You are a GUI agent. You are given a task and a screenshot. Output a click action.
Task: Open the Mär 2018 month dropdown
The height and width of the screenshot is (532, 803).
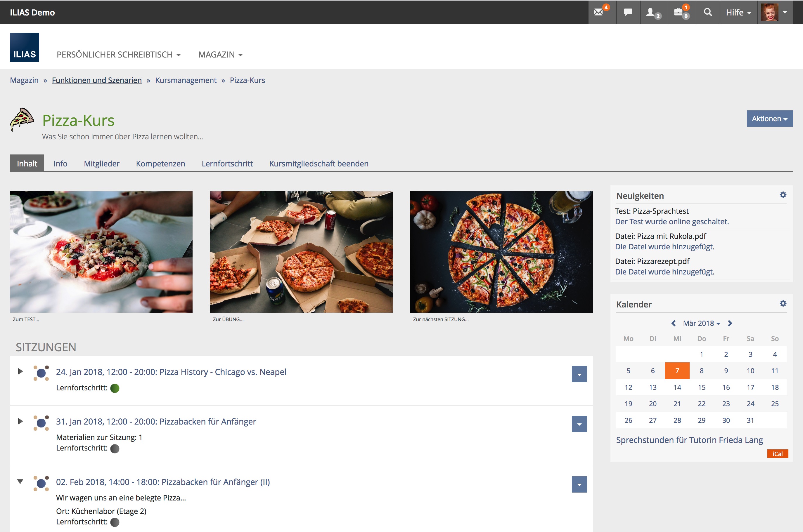[x=701, y=323]
